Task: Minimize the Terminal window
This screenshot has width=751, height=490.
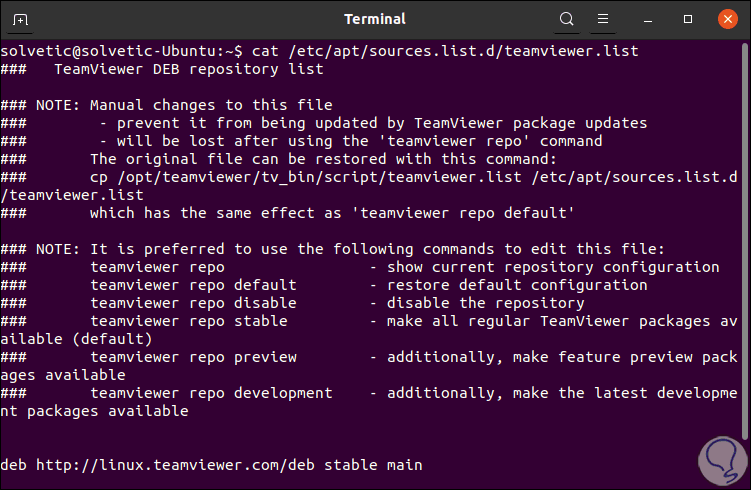Action: 653,19
